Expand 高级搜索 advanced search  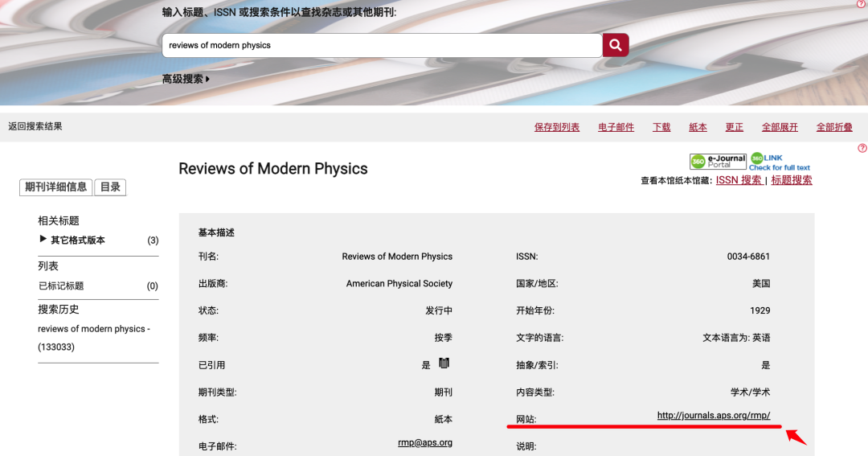pos(186,80)
